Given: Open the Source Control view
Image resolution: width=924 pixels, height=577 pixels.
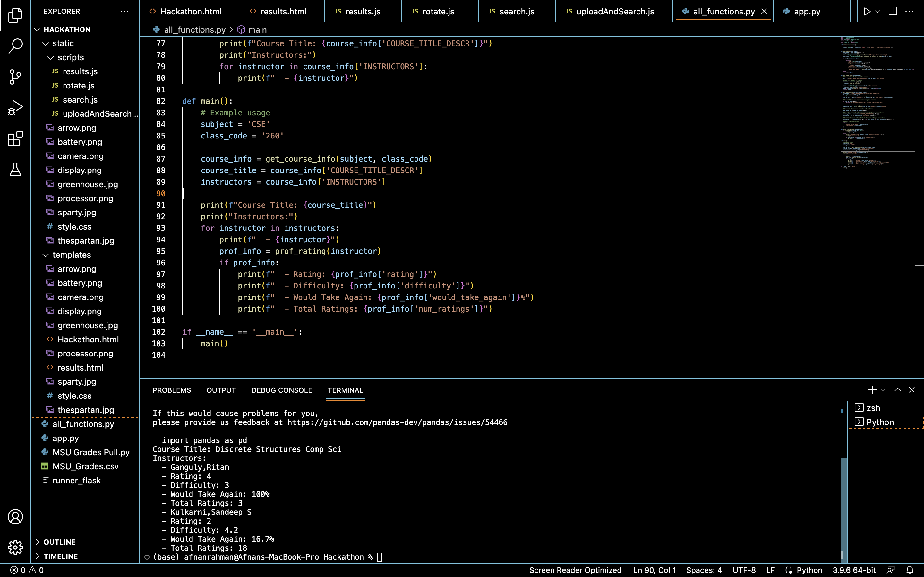Looking at the screenshot, I should coord(15,77).
